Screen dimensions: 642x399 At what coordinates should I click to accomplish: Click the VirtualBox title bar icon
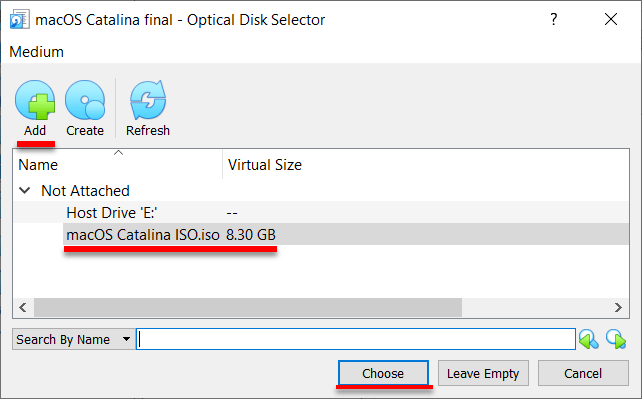click(20, 20)
